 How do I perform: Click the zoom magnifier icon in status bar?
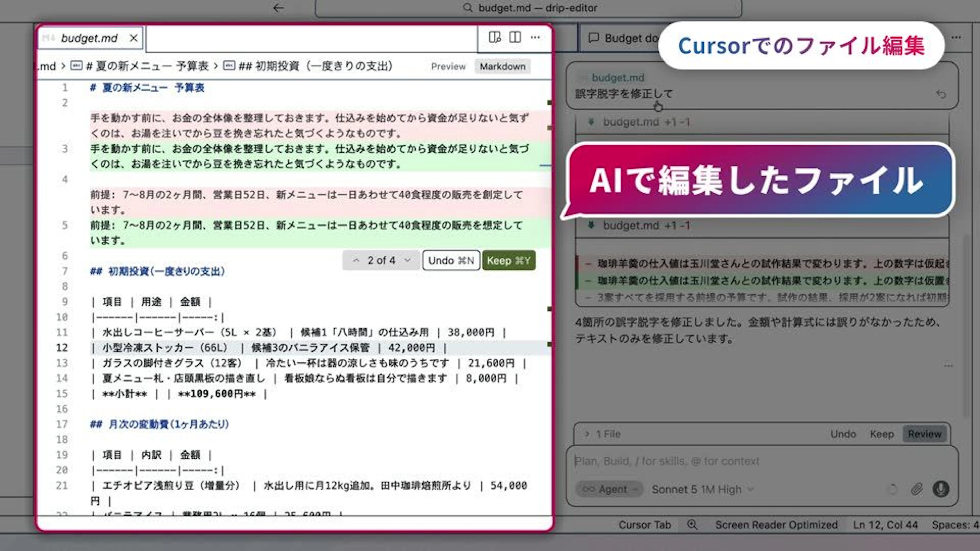pyautogui.click(x=692, y=525)
